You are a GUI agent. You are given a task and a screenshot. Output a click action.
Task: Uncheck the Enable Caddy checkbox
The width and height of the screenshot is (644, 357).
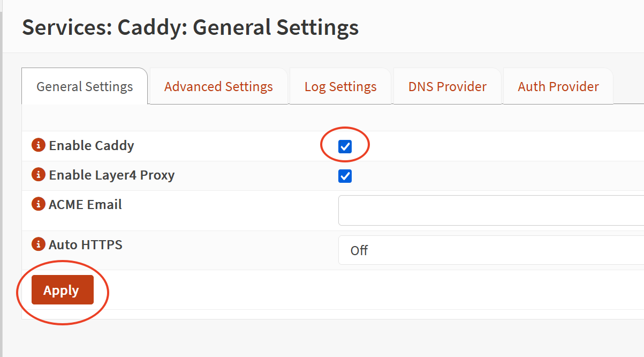[345, 146]
